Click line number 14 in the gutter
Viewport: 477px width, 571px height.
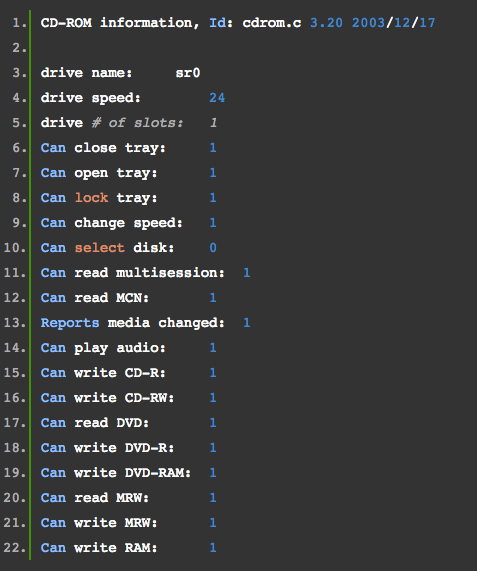(15, 348)
